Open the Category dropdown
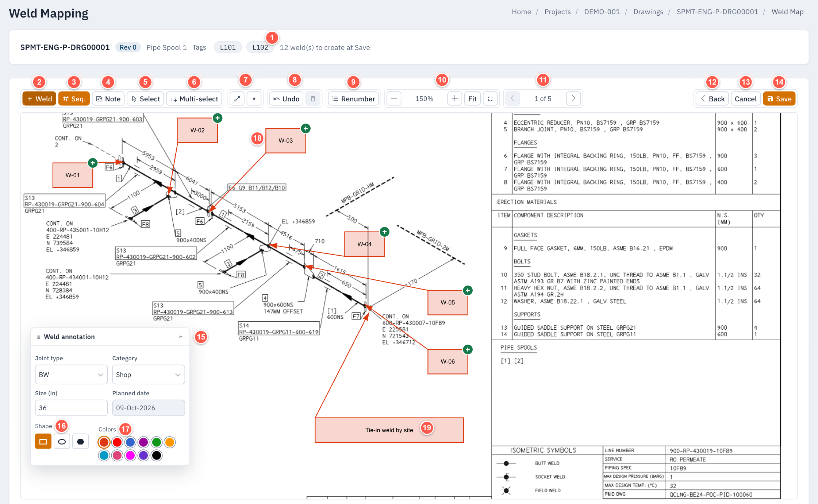818x504 pixels. click(149, 375)
